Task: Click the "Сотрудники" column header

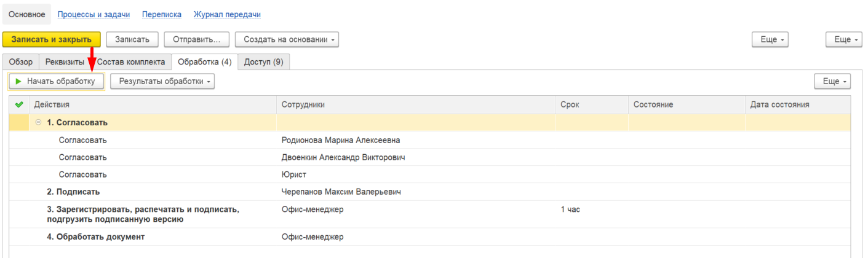Action: 415,105
